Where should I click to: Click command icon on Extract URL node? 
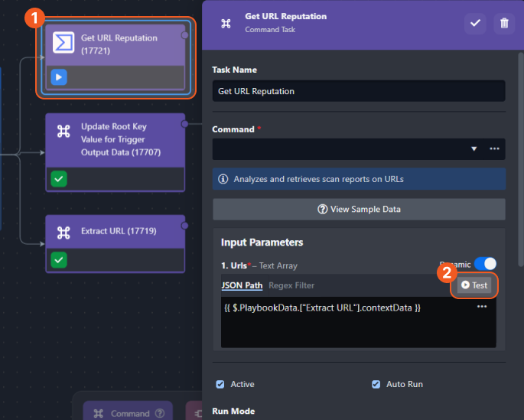tap(63, 233)
